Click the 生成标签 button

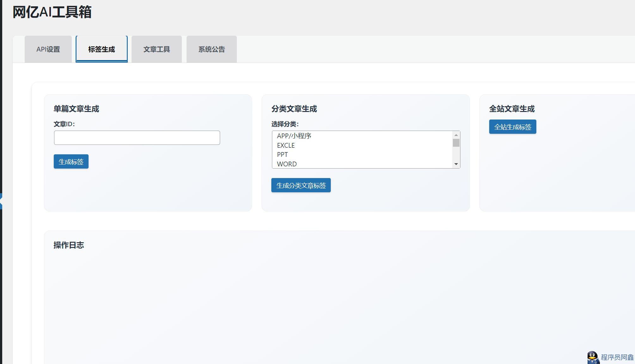pos(71,162)
